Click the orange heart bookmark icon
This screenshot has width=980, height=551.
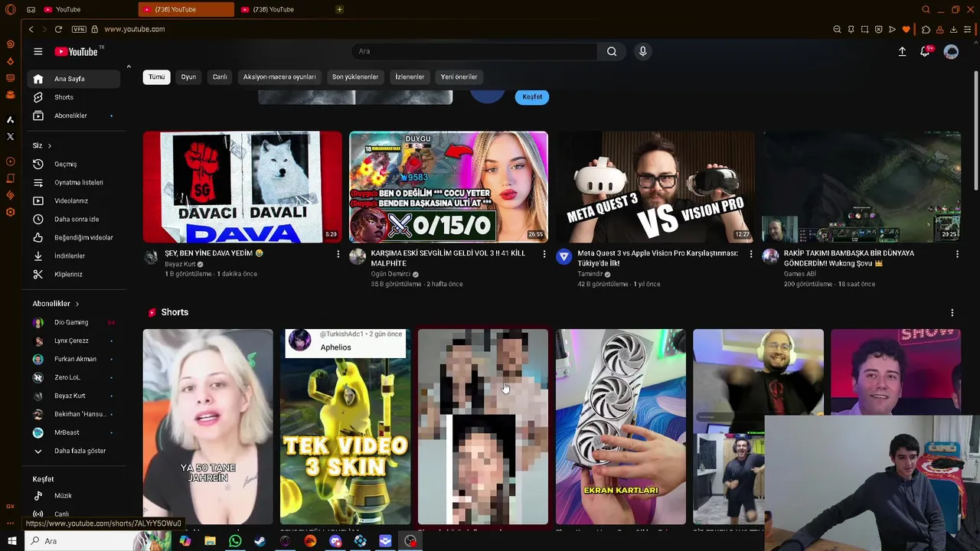tap(906, 29)
